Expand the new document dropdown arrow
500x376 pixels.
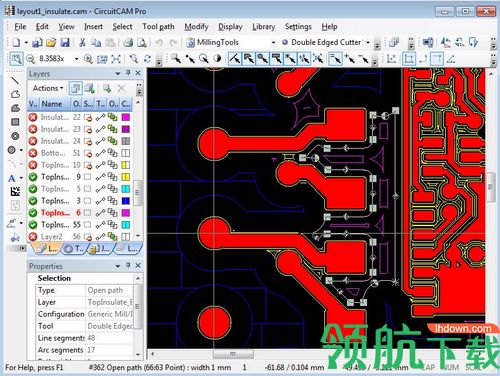click(x=26, y=43)
